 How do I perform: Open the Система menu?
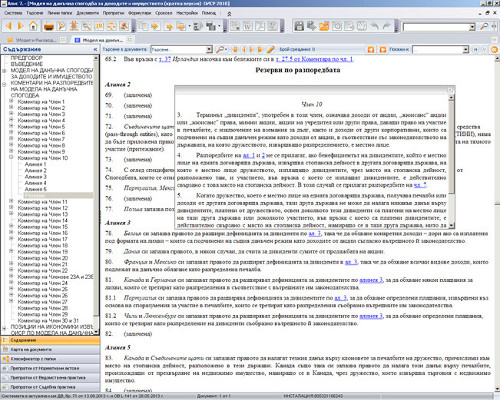(x=13, y=13)
